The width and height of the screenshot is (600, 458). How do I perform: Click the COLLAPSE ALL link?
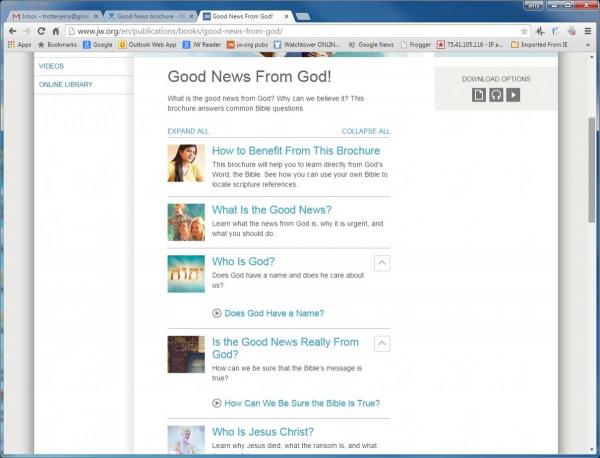point(365,131)
